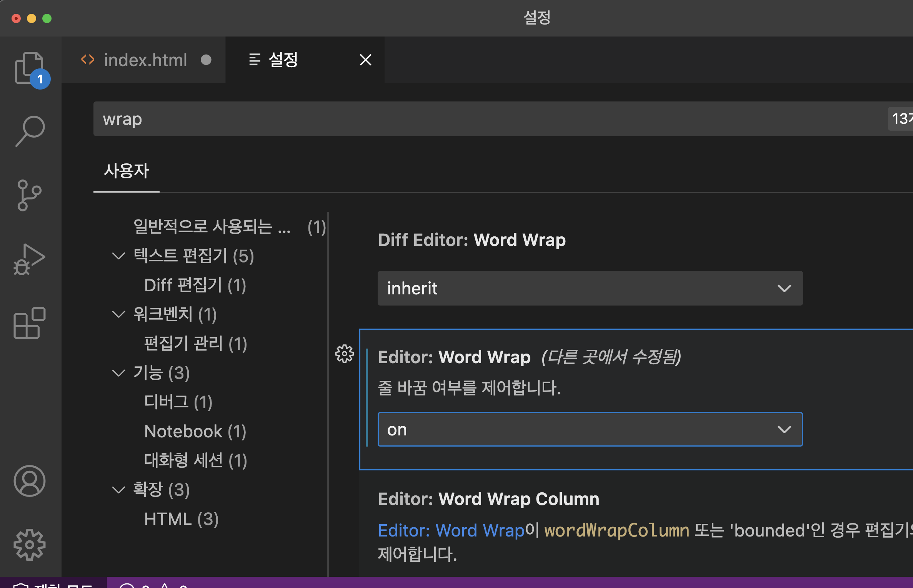
Task: Follow the Editor: Word Wrap blue link
Action: point(451,530)
